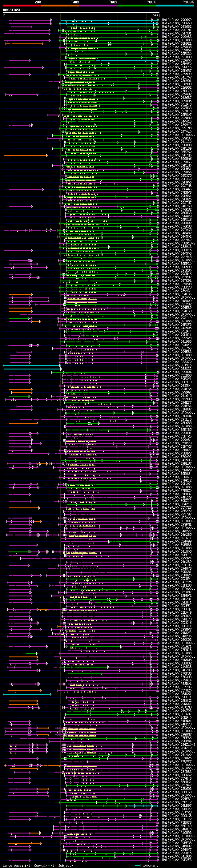Click the UniRef100_Q06802 label

[176, 223]
